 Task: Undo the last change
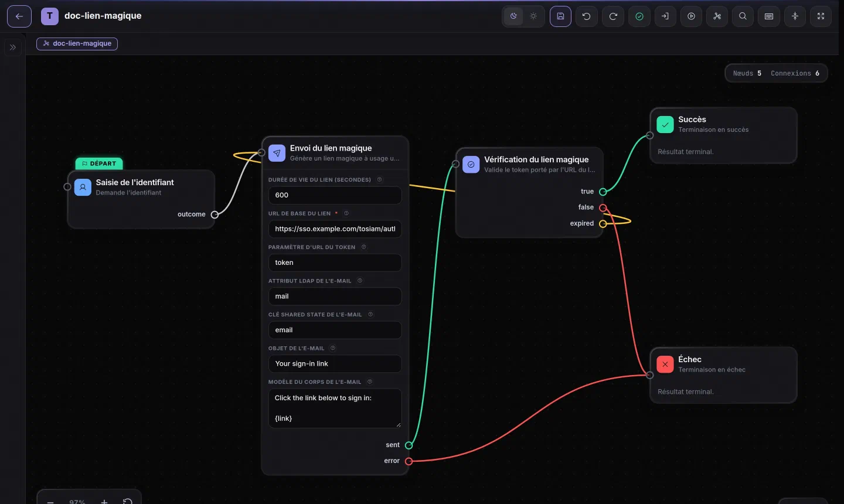[587, 16]
